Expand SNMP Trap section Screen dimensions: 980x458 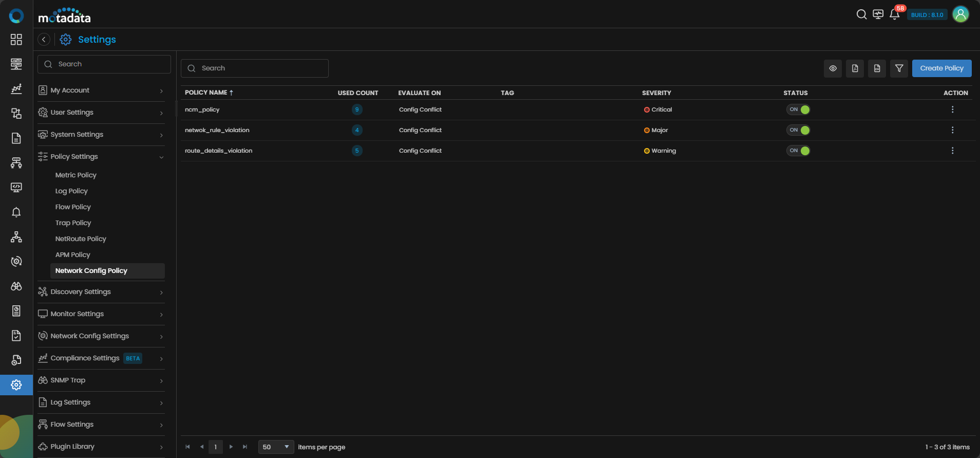click(x=101, y=380)
